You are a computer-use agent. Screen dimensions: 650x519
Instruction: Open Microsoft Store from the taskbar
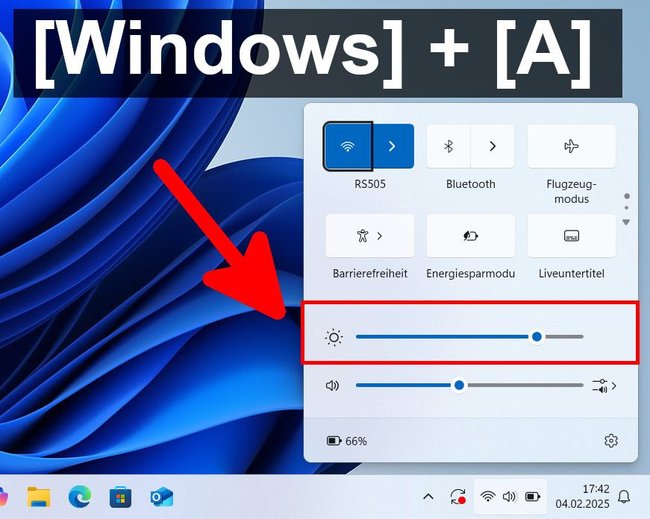[x=121, y=497]
